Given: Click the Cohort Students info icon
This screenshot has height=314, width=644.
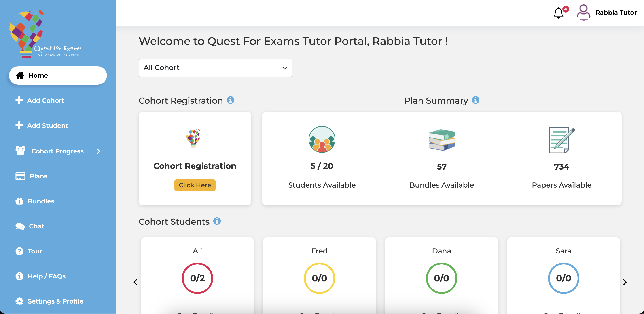Looking at the screenshot, I should point(217,221).
